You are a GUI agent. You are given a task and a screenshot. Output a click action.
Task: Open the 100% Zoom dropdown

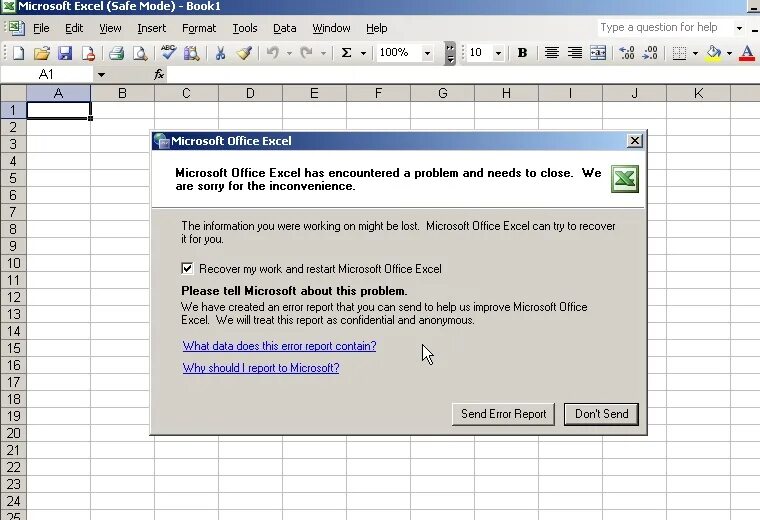tap(427, 53)
